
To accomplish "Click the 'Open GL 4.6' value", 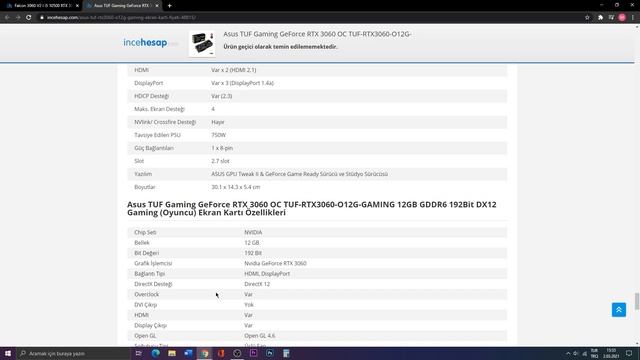I will point(260,336).
